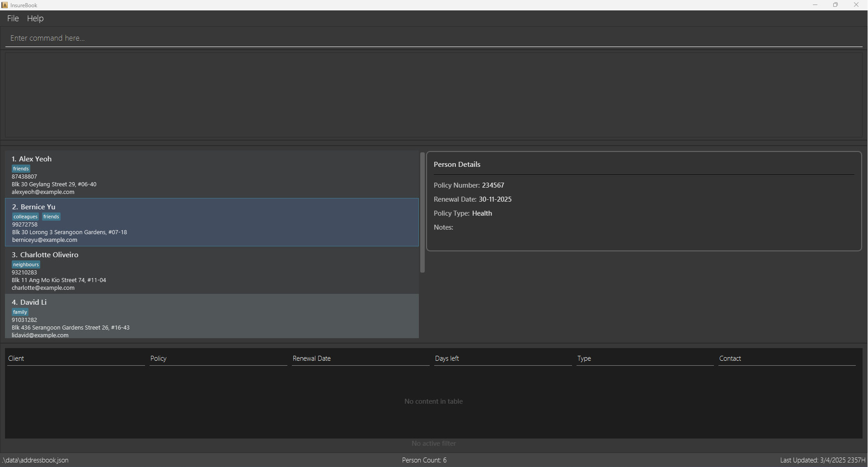
Task: Focus the Enter command here field
Action: tap(434, 38)
